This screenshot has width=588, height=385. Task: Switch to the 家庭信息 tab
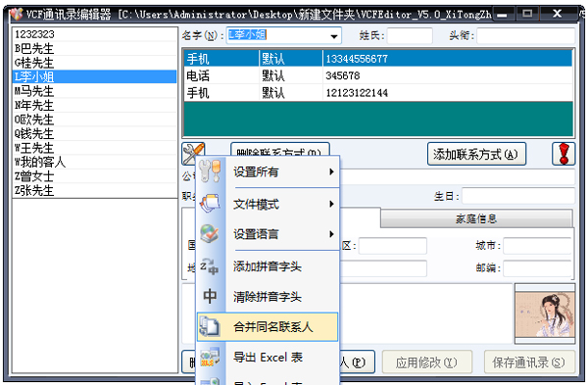click(476, 218)
